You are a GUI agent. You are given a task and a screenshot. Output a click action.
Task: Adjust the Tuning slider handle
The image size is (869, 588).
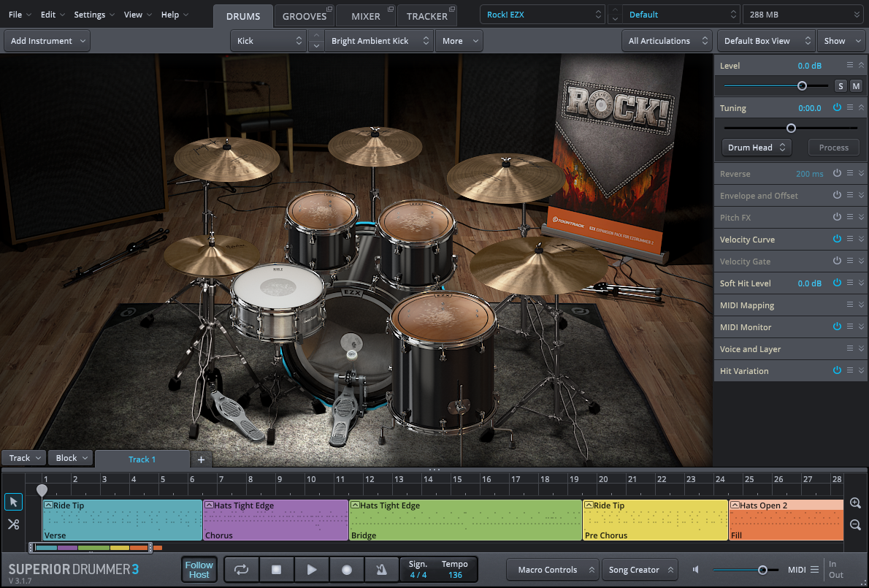792,128
